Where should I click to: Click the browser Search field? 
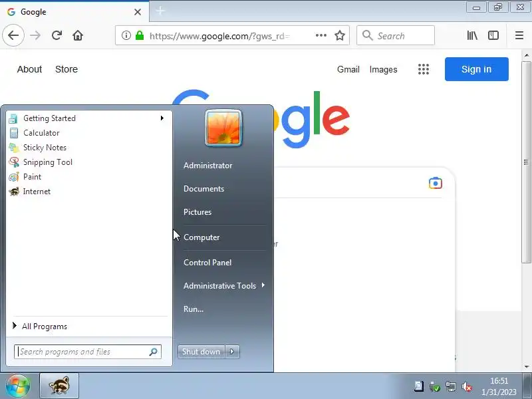pyautogui.click(x=396, y=35)
